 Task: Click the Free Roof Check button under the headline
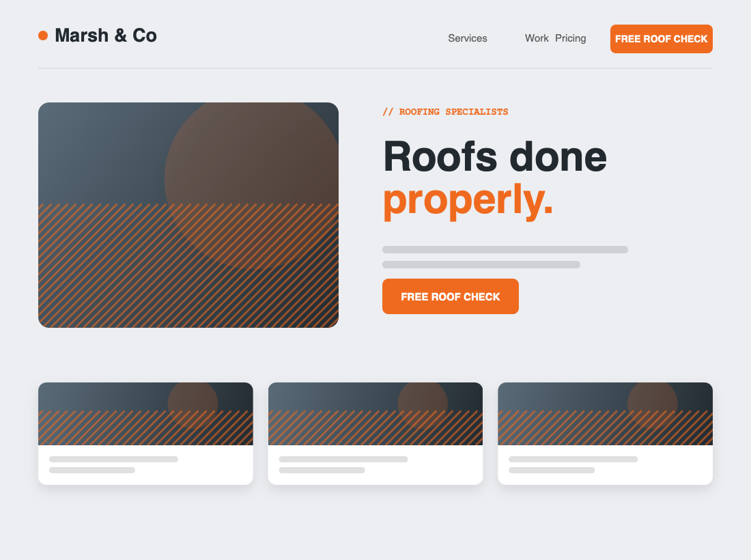coord(450,296)
